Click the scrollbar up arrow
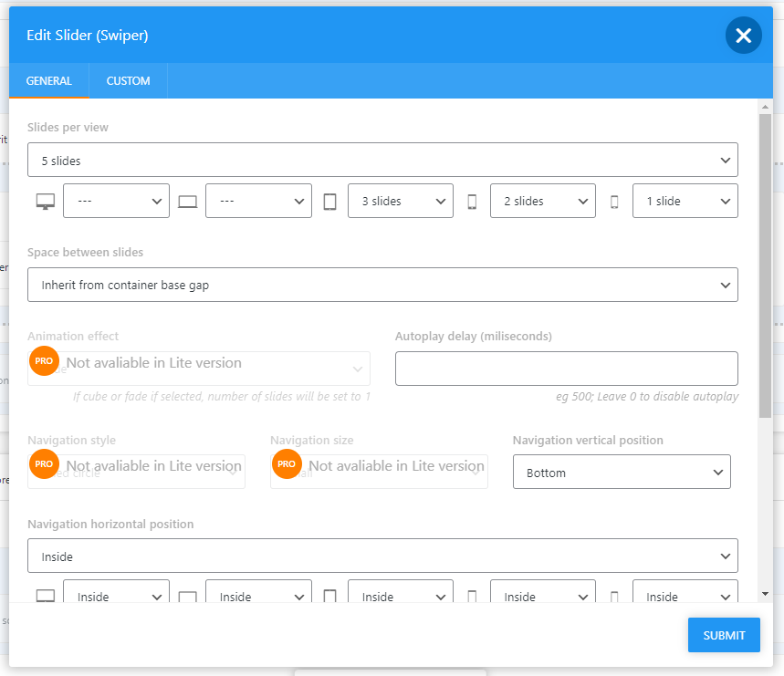Viewport: 784px width, 676px height. 765,107
